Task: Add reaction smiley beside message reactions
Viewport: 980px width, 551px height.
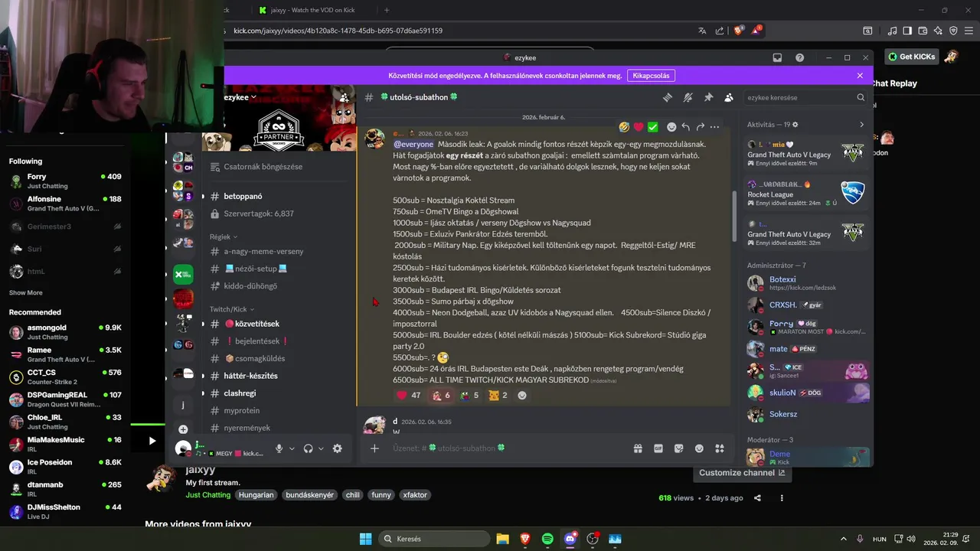Action: coord(522,395)
